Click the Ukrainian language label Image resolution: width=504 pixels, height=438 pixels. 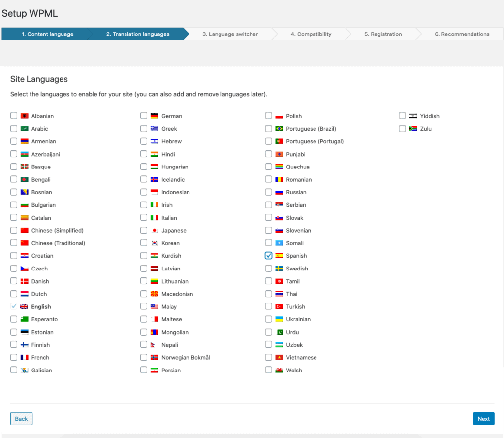[x=298, y=319]
